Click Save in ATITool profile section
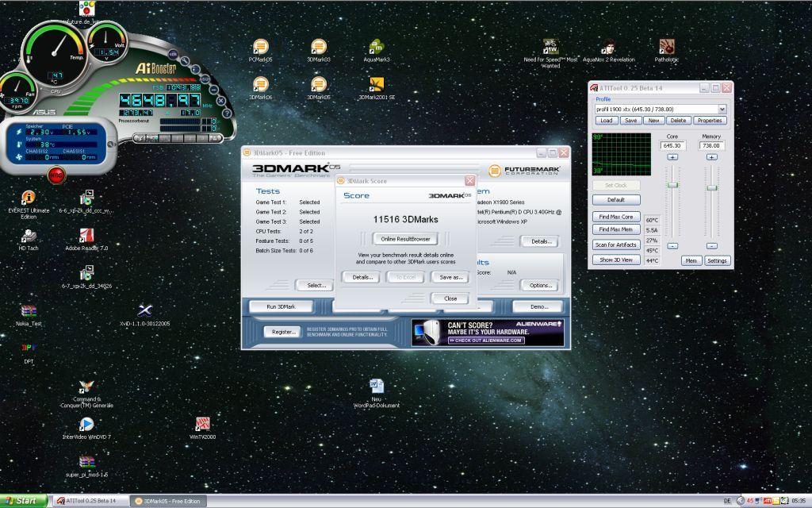 click(x=630, y=121)
